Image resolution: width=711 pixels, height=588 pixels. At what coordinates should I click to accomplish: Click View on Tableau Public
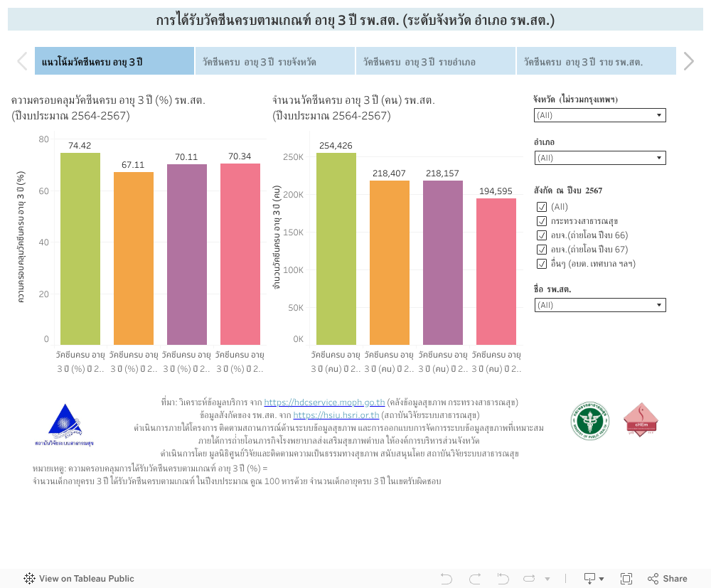pos(79,579)
